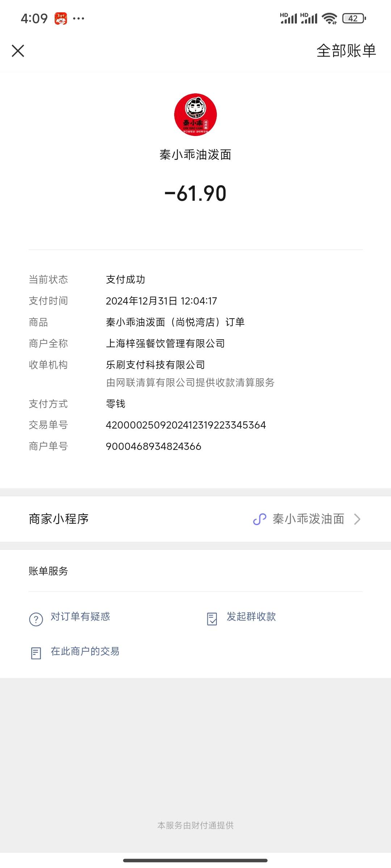Tap the battery indicator in status bar
Viewport: 391px width, 868px height.
click(x=354, y=18)
